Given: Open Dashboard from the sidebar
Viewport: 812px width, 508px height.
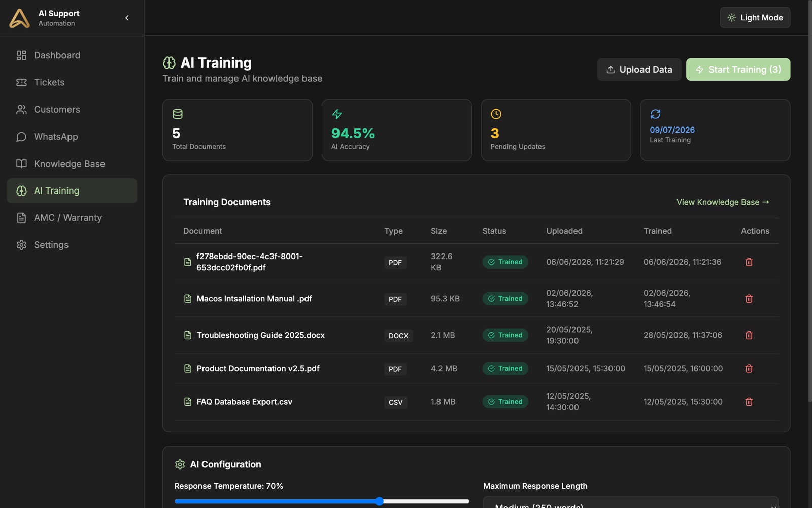Looking at the screenshot, I should click(72, 55).
